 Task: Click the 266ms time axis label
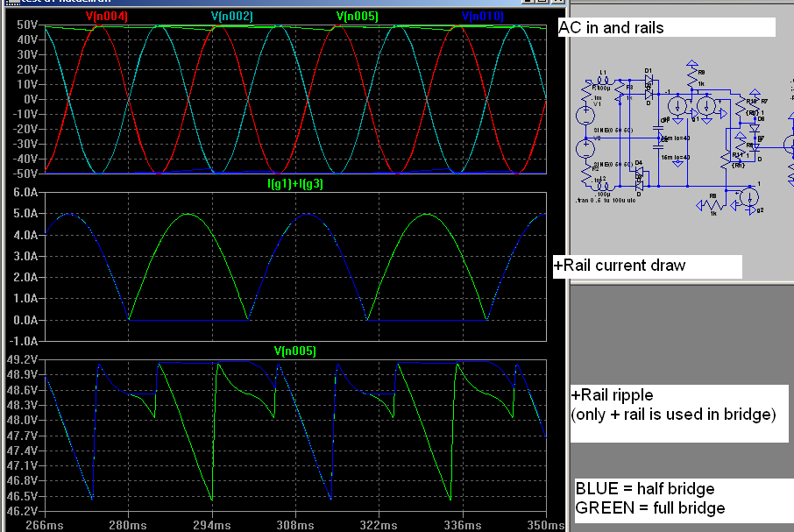(44, 525)
